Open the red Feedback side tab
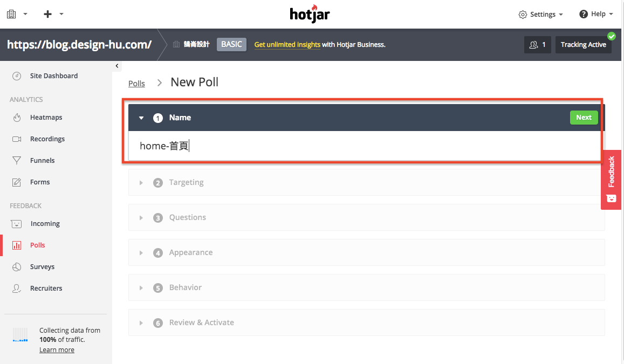Viewport: 624px width, 364px height. [611, 179]
